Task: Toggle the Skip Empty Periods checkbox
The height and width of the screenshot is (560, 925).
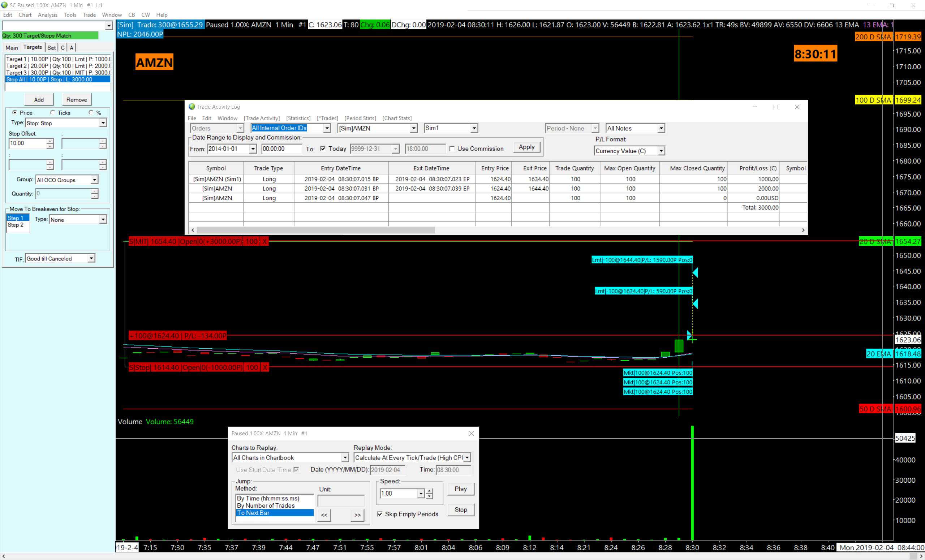Action: click(380, 514)
